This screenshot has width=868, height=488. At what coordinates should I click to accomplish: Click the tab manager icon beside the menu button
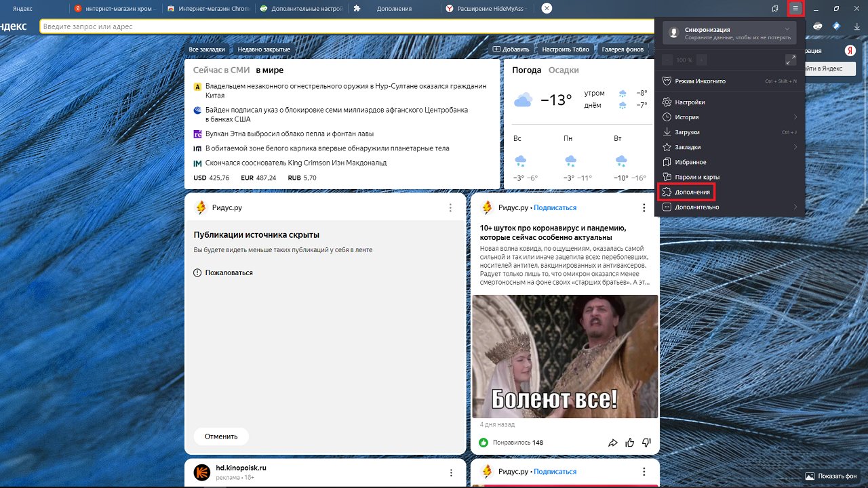(775, 8)
